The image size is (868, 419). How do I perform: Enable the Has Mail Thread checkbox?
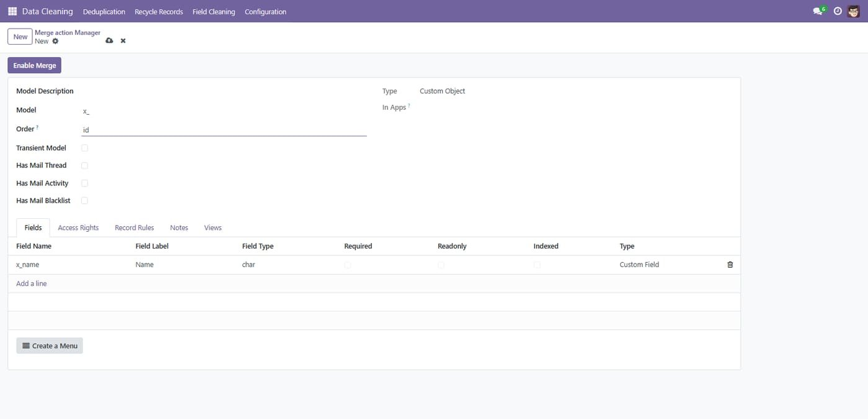click(85, 165)
